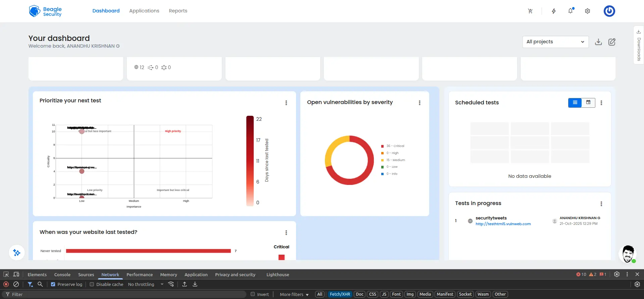This screenshot has height=299, width=644.
Task: Open the AI sparkle assistant button
Action: pos(17,253)
